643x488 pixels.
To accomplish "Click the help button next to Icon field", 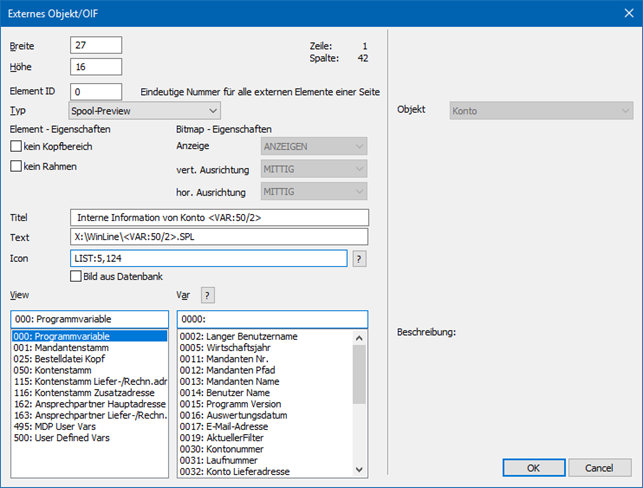I will pos(359,258).
